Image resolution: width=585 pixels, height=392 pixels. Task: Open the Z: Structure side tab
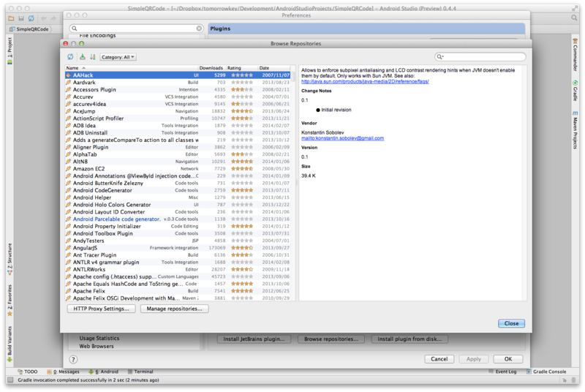(10, 260)
